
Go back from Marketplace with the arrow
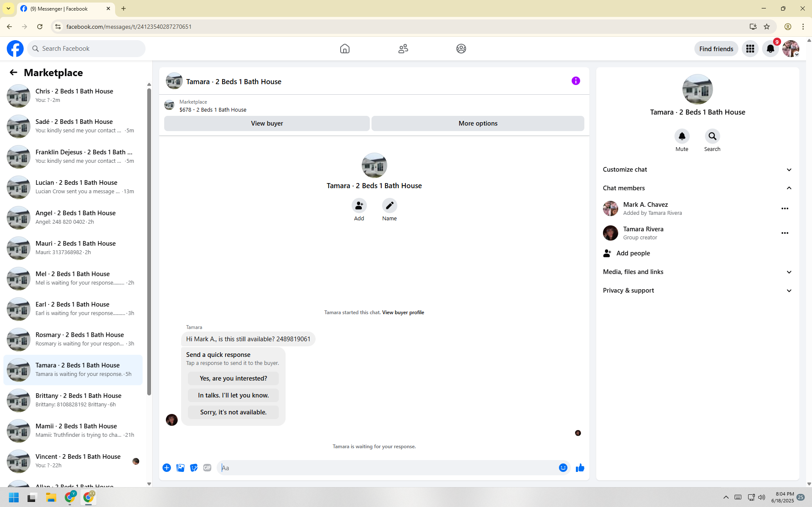(x=14, y=72)
